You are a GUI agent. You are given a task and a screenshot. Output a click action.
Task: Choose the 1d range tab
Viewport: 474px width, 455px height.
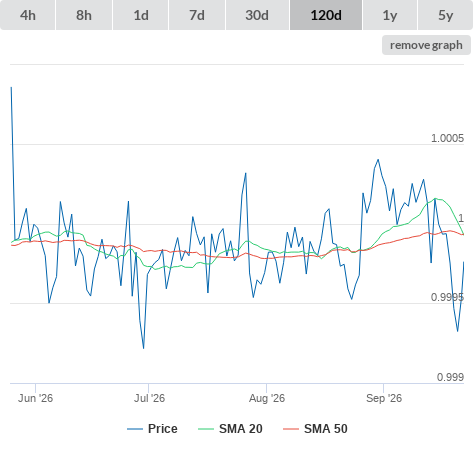(141, 15)
